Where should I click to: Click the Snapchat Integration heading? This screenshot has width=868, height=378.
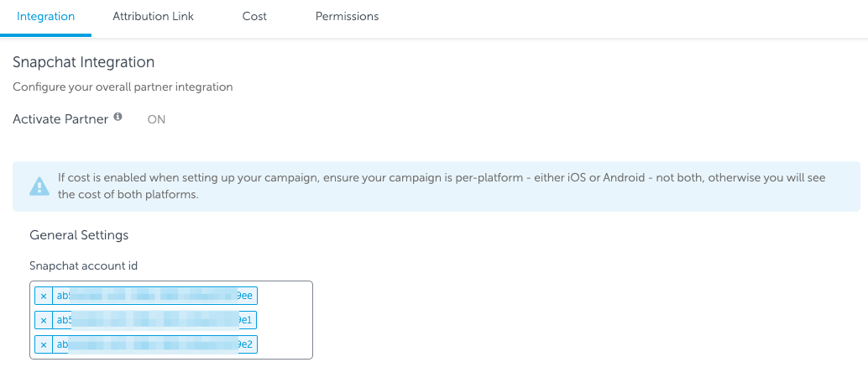(x=84, y=62)
